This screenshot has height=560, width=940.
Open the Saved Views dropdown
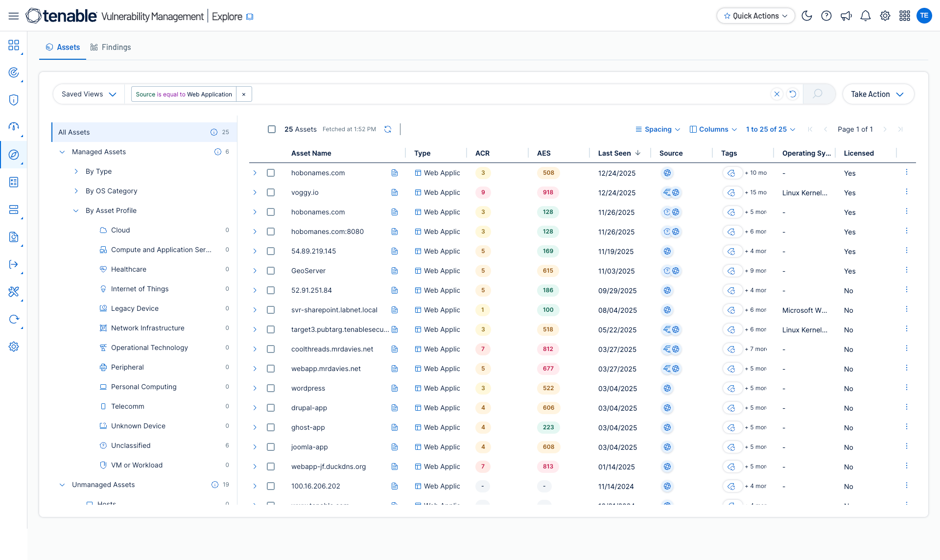[x=89, y=94]
